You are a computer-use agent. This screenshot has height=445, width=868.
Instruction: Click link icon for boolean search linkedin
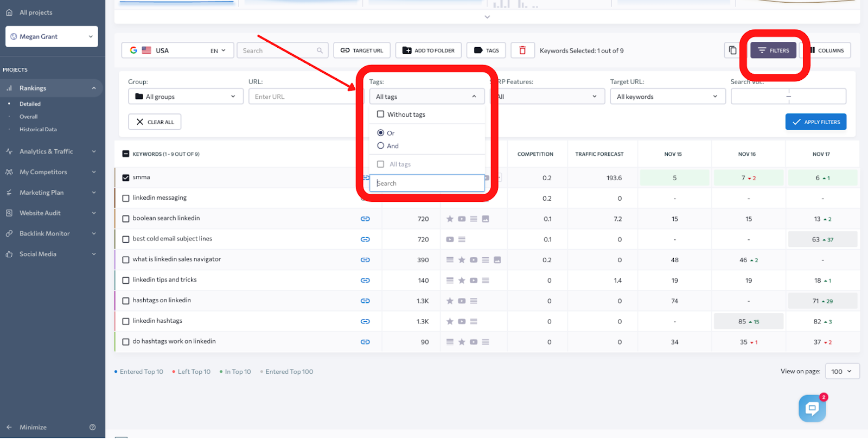coord(365,219)
